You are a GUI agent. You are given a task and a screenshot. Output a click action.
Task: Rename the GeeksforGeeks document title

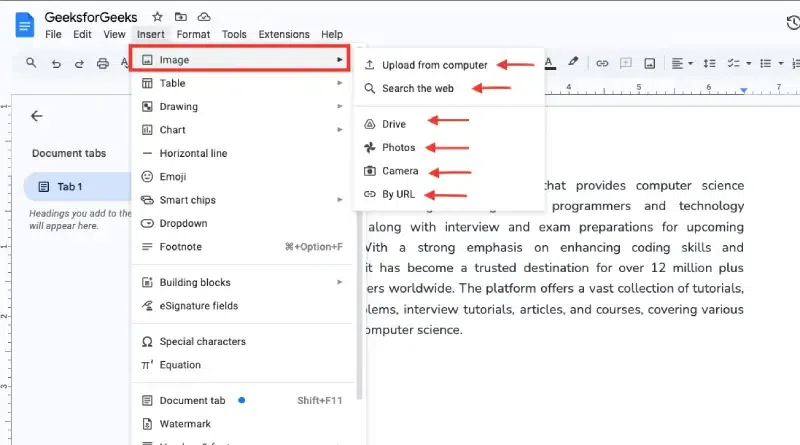[x=91, y=17]
